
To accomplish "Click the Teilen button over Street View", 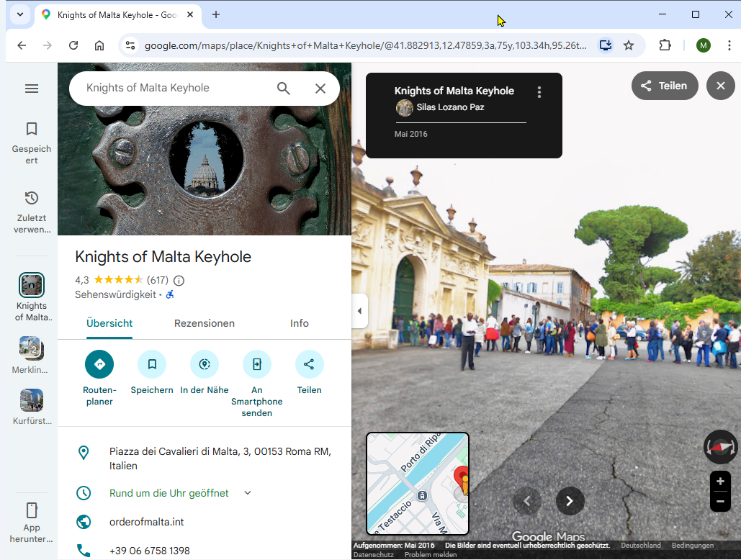I will [665, 86].
